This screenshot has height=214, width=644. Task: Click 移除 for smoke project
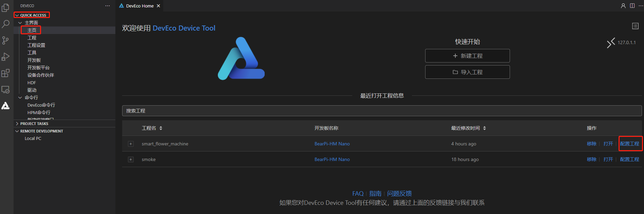591,159
